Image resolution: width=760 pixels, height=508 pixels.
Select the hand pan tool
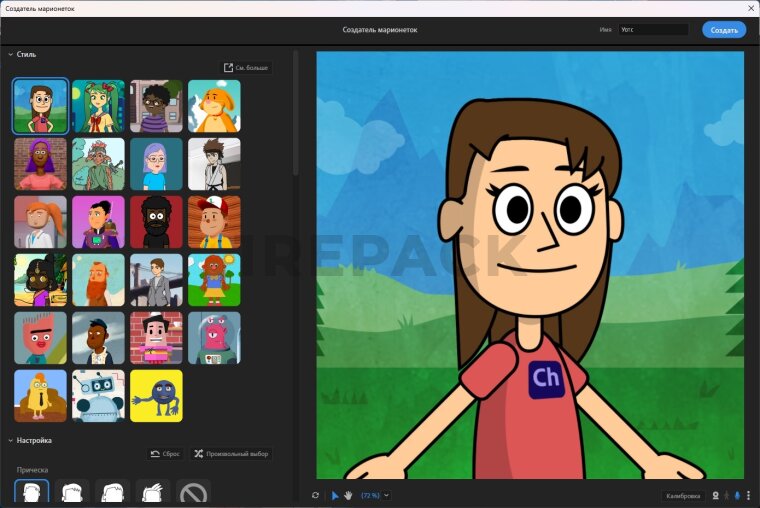(348, 495)
